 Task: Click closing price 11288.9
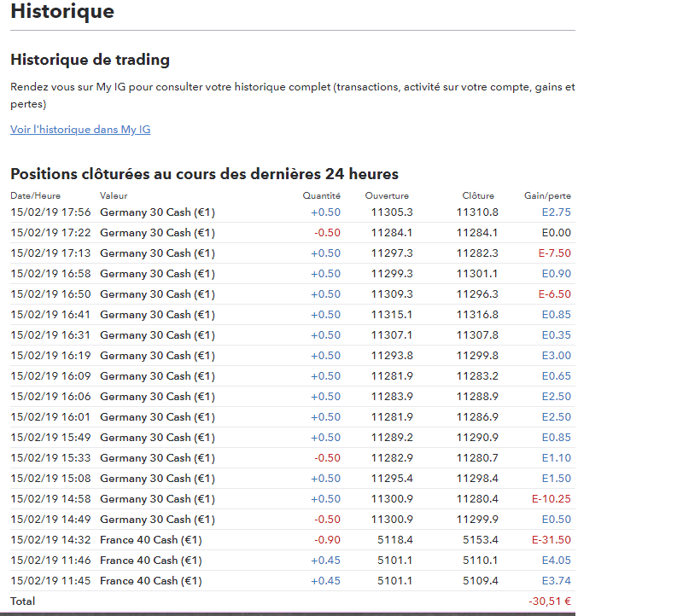tap(477, 396)
